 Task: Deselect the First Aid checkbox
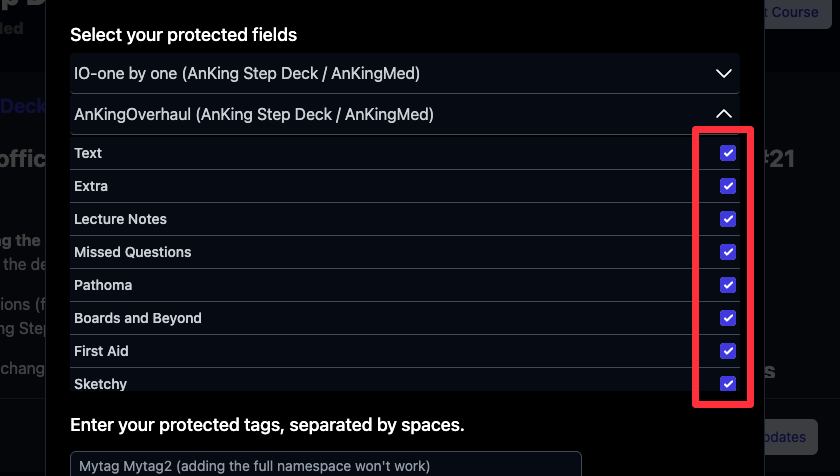(x=728, y=351)
